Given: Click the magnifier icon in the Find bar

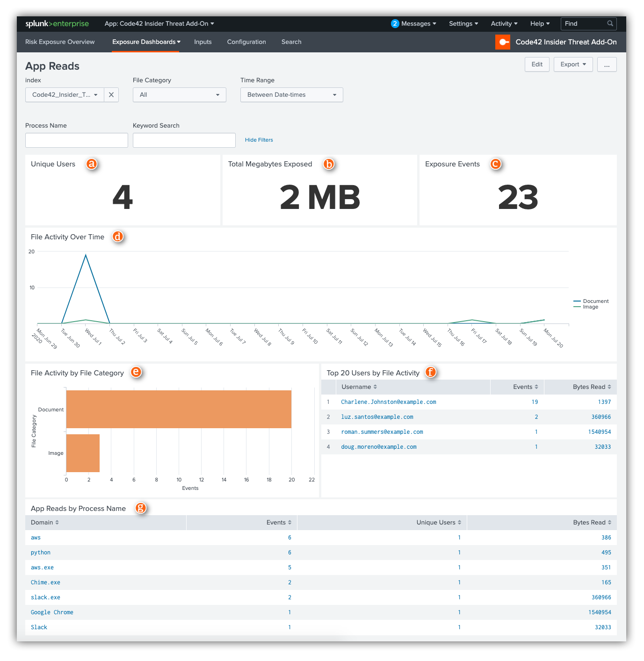Looking at the screenshot, I should tap(610, 23).
